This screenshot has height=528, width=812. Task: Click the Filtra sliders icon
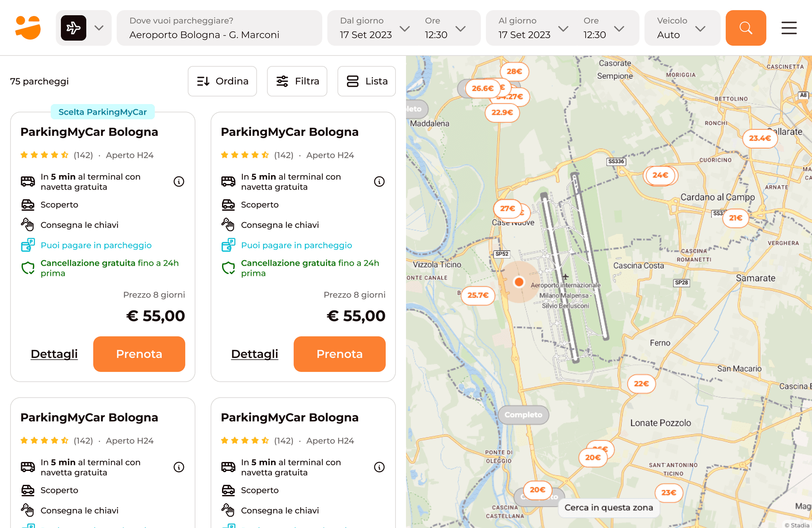(283, 81)
